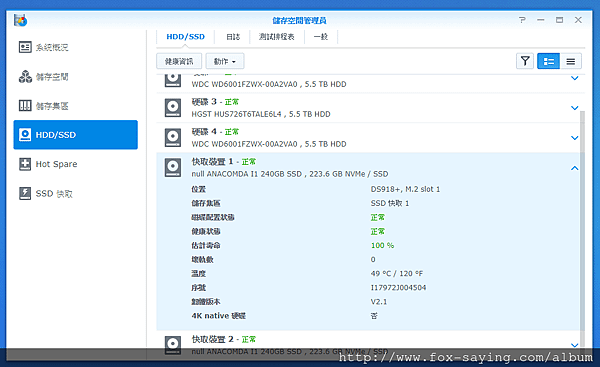
Task: Maximize the Storage Manager window
Action: click(559, 20)
